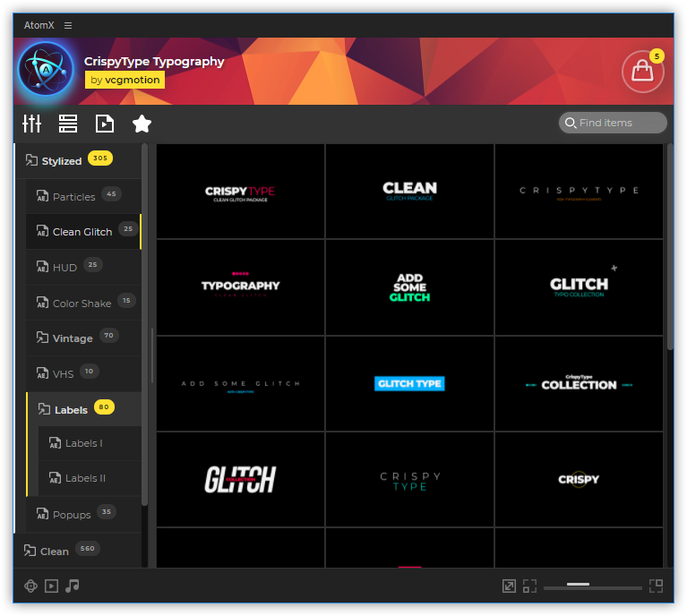Click the Clean 560 count badge
Image resolution: width=687 pixels, height=616 pixels.
88,548
